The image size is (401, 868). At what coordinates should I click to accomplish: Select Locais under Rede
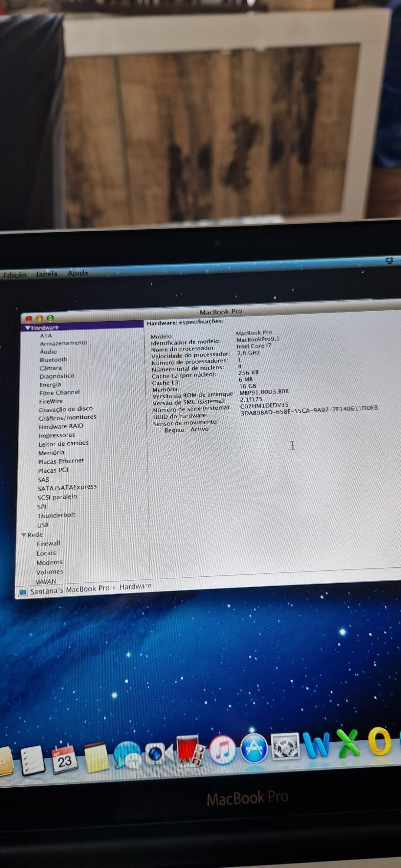pyautogui.click(x=46, y=553)
